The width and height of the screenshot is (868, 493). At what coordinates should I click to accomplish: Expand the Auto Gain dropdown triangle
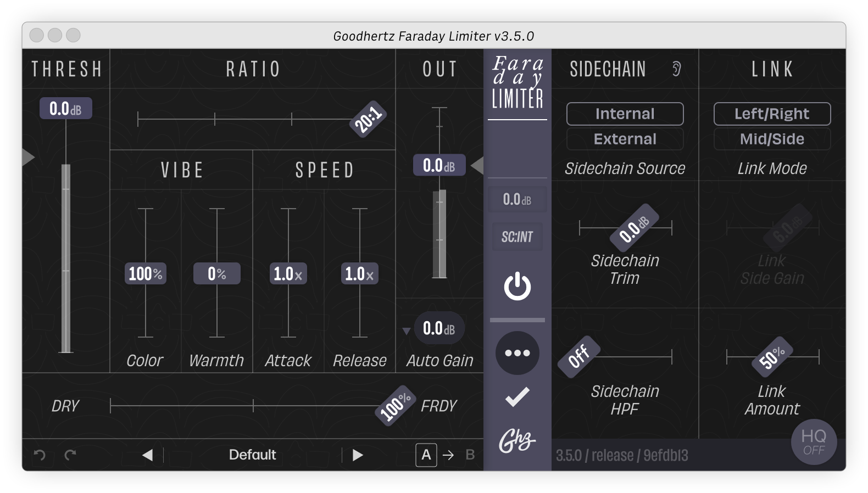407,331
